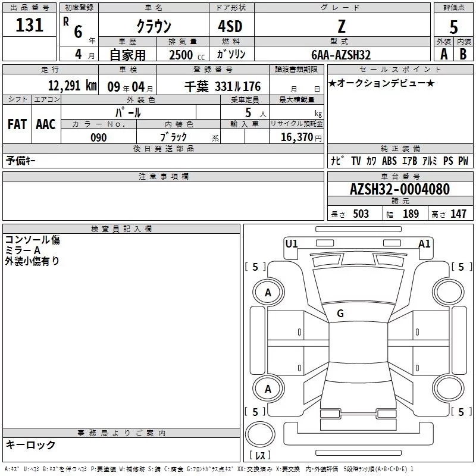Image resolution: width=476 pixels, height=476 pixels.
Task: Click color number 090
Action: click(99, 137)
